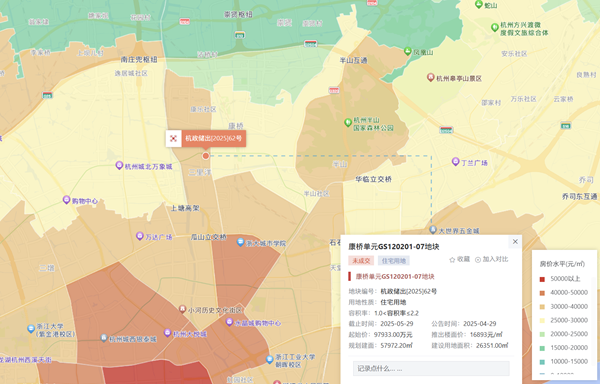Viewport: 600px width, 384px height.
Task: Click the 杭州皋亭山景区 red scenic pin
Action: 430,77
